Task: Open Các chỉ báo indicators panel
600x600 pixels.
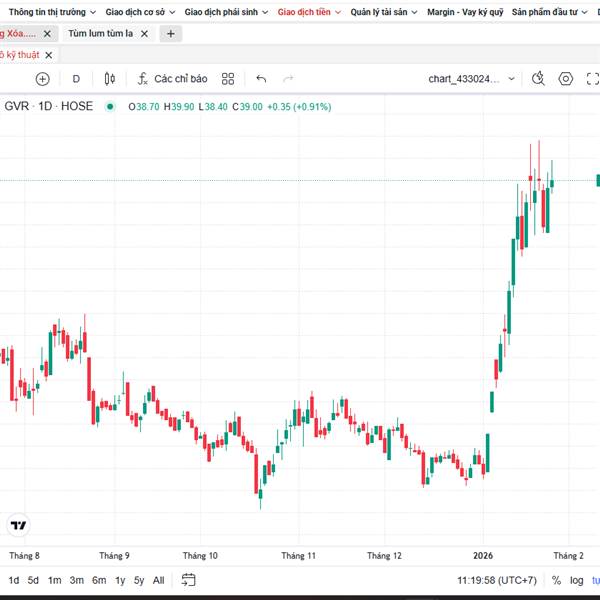Action: pos(172,79)
